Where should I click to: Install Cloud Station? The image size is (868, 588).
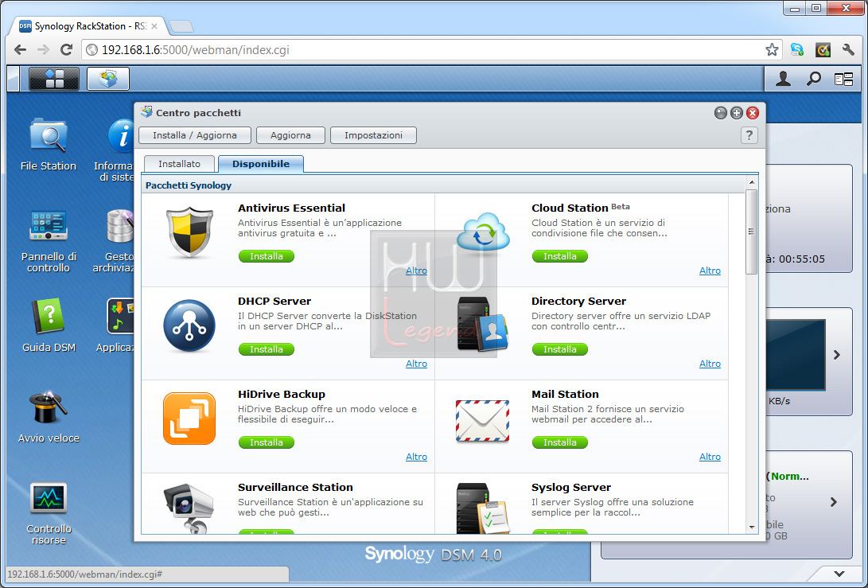click(559, 256)
